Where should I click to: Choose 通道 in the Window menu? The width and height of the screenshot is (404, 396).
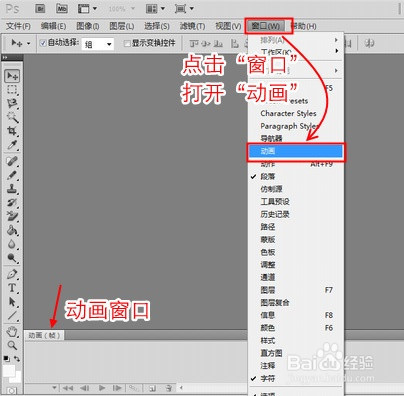pyautogui.click(x=296, y=277)
